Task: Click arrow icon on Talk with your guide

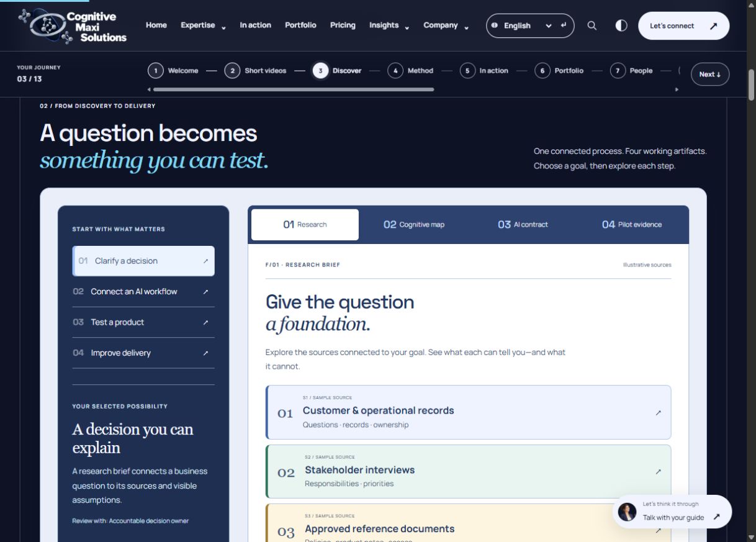Action: pyautogui.click(x=717, y=517)
